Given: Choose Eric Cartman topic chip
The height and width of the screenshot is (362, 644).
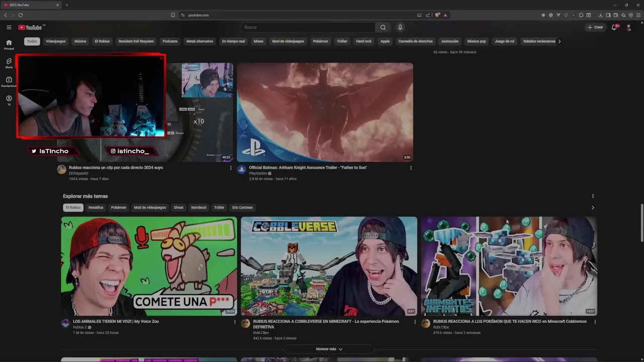Looking at the screenshot, I should coord(243,208).
